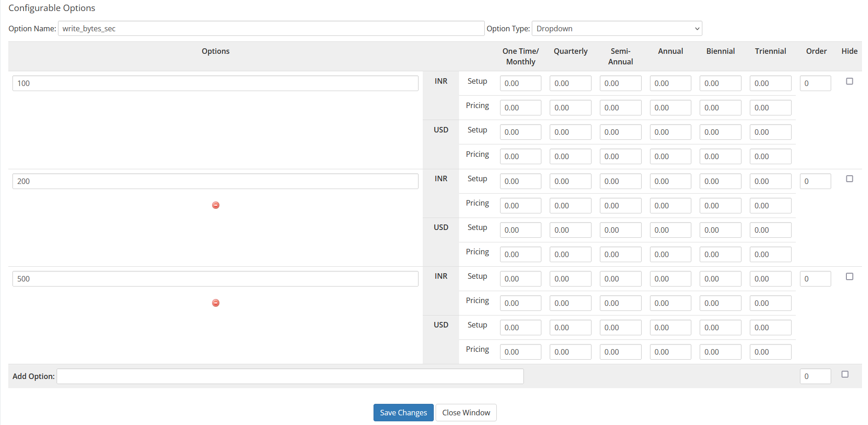
Task: Click the option name field containing 500
Action: (215, 279)
